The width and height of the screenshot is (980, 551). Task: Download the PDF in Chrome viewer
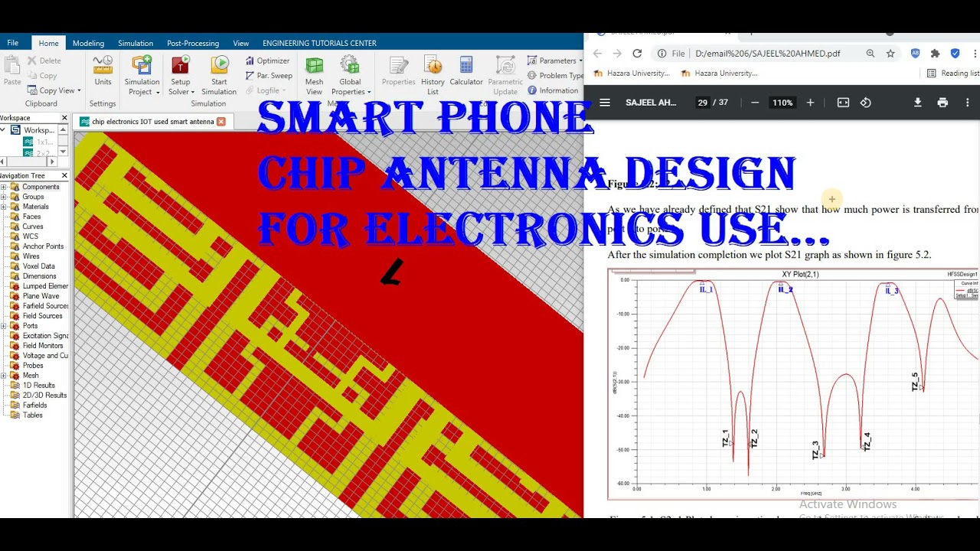pyautogui.click(x=917, y=103)
